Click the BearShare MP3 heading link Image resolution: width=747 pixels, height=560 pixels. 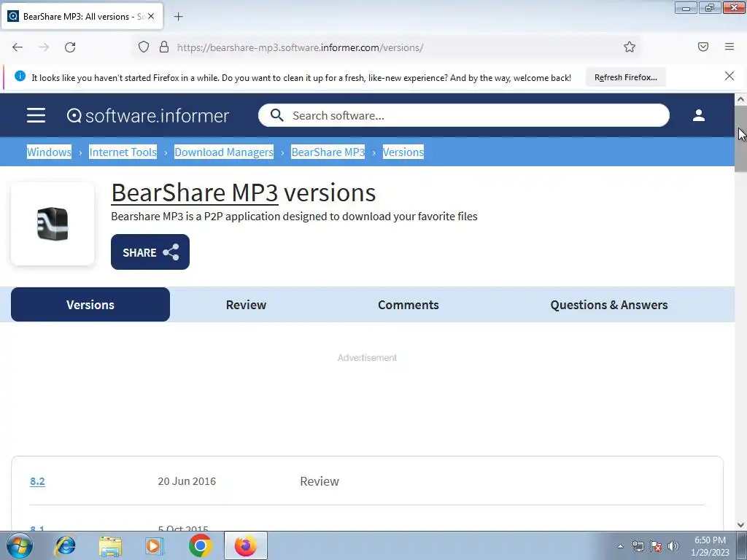(194, 192)
